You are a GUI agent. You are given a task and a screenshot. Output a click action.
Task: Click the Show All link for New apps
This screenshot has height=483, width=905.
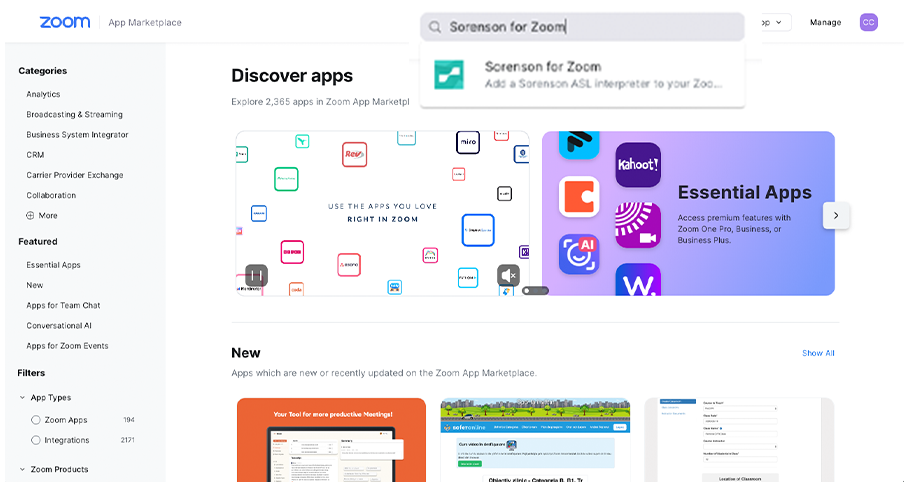[x=818, y=353]
